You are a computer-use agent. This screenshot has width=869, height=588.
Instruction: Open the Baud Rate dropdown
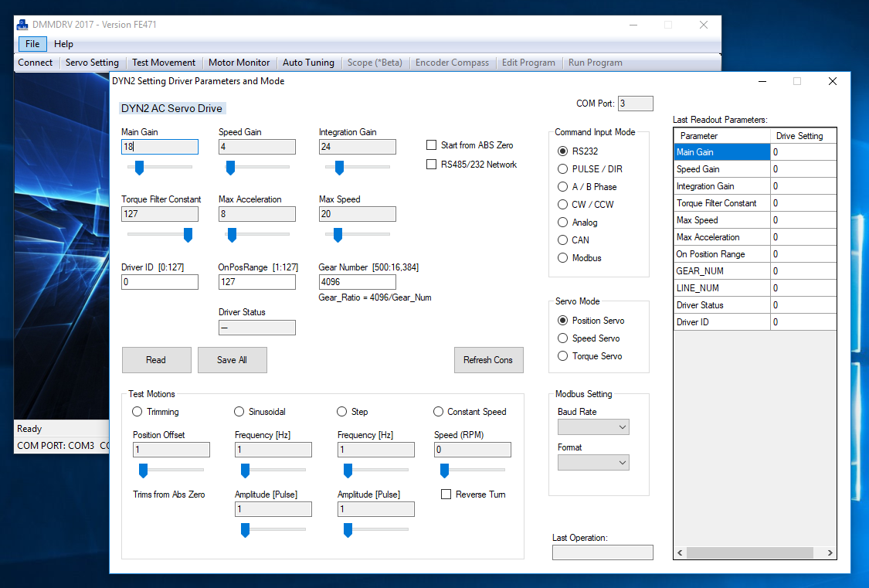tap(593, 427)
